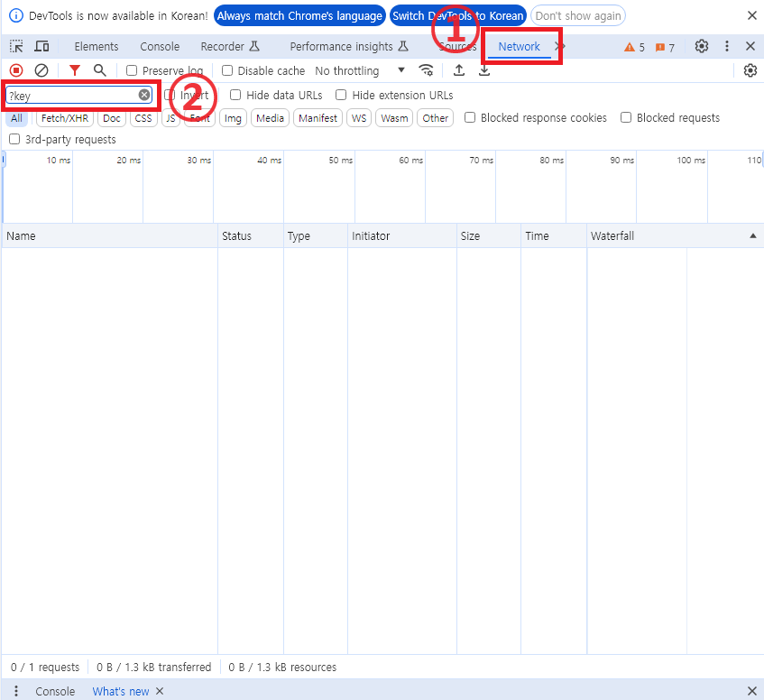Click 0 / 1 requests status text

[x=45, y=667]
